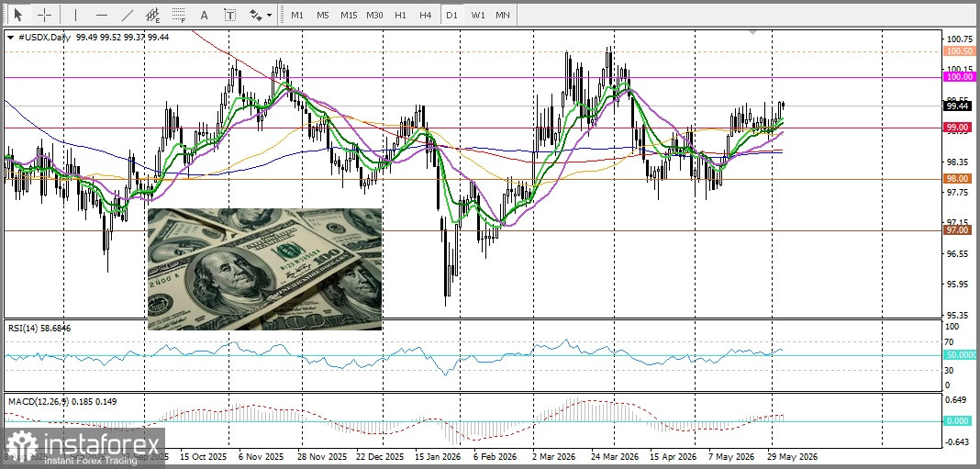980x469 pixels.
Task: Click the 96.55 price scale value
Action: pos(957,254)
